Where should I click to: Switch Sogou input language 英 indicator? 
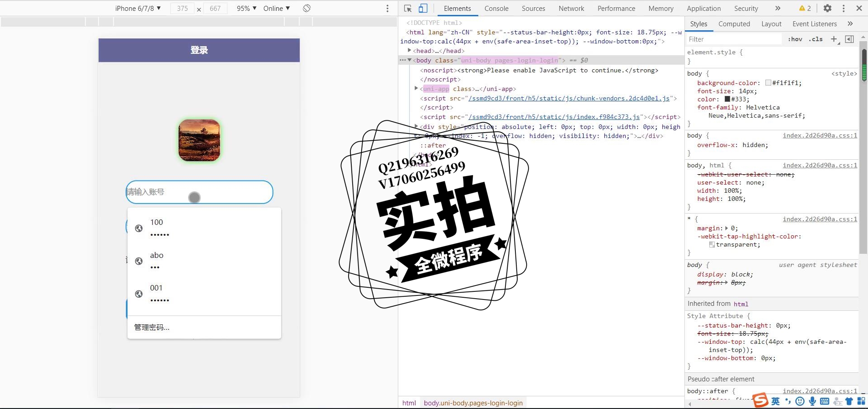(776, 401)
